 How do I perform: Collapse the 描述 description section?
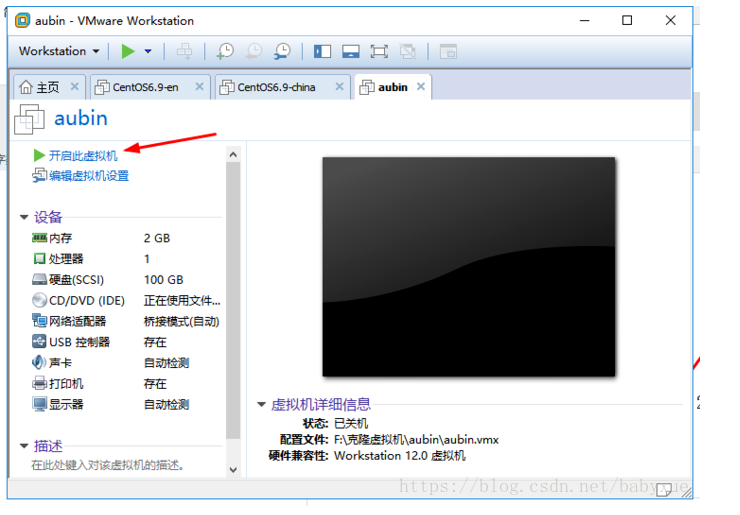coord(24,446)
